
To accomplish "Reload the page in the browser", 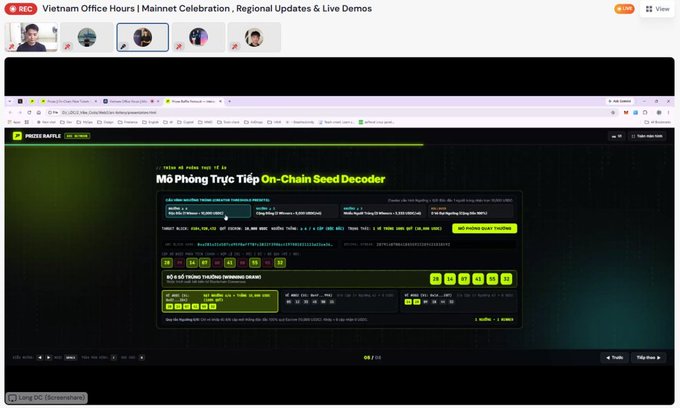I will (29, 112).
